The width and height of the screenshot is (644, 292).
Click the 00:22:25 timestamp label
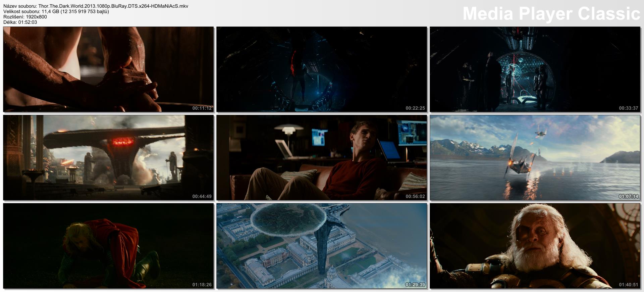point(415,108)
